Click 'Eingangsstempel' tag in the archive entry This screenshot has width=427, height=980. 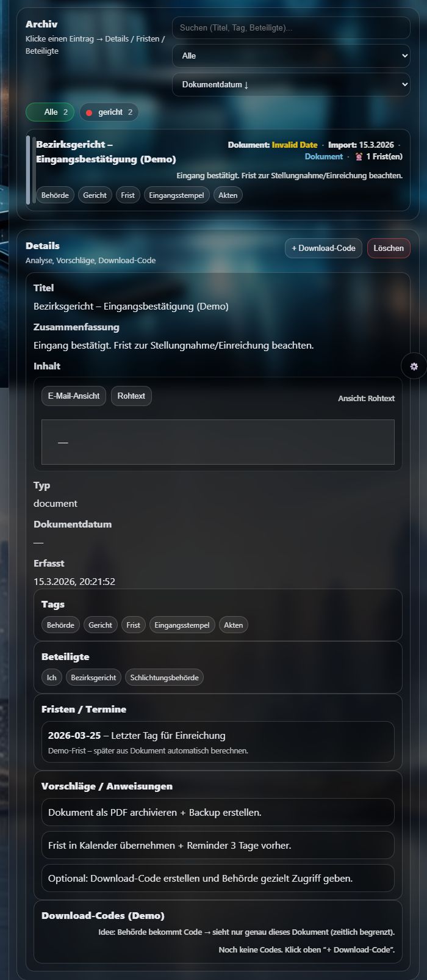[x=177, y=195]
